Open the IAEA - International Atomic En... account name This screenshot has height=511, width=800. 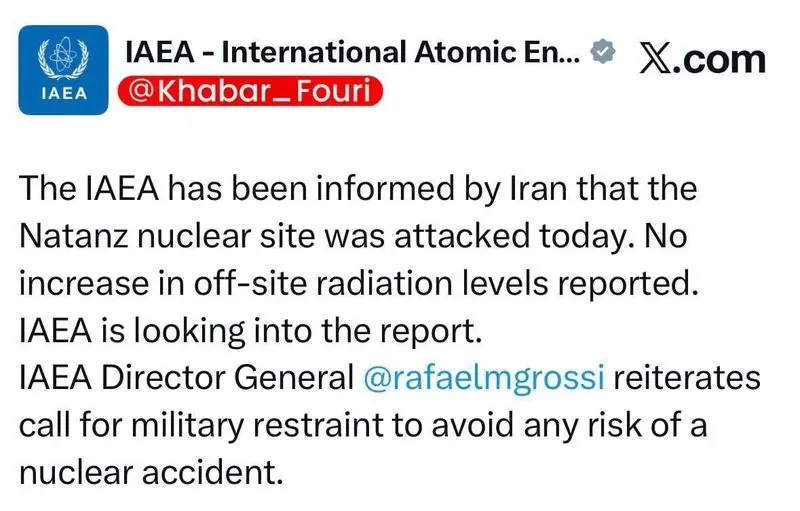click(x=340, y=52)
